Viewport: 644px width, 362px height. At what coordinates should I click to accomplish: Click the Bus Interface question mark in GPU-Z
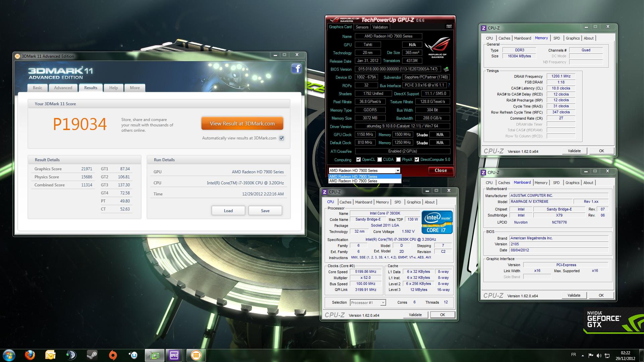click(x=449, y=85)
